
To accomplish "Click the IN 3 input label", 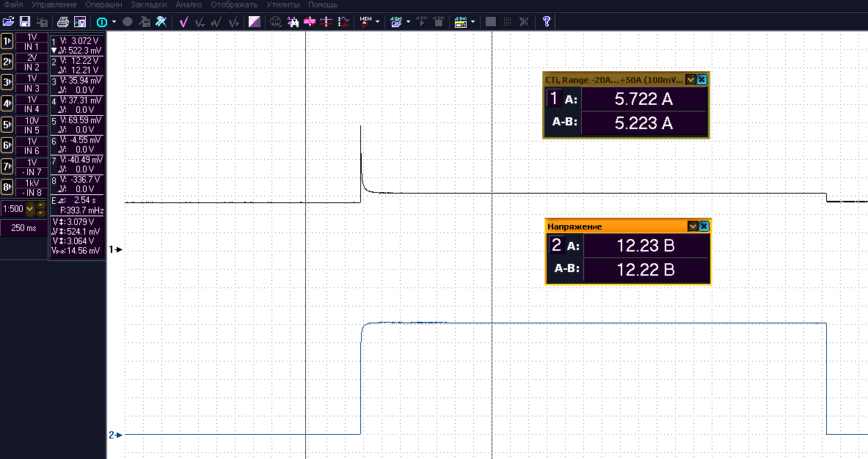I will [x=32, y=89].
